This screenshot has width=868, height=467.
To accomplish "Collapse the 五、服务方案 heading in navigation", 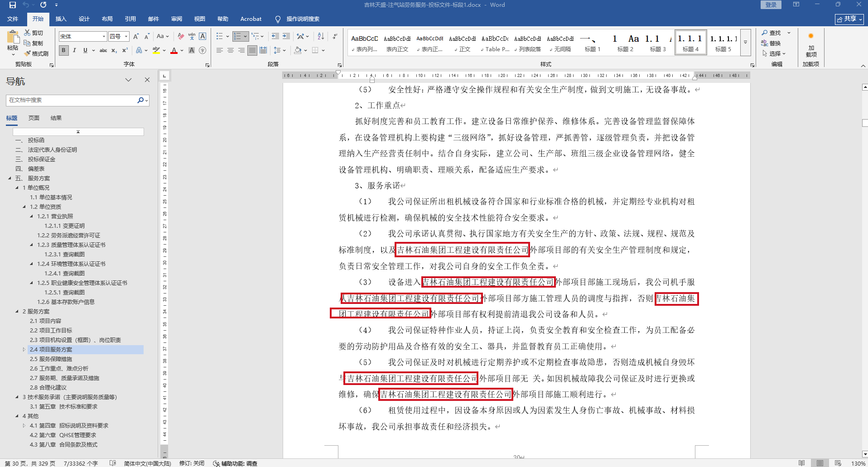I will click(10, 178).
